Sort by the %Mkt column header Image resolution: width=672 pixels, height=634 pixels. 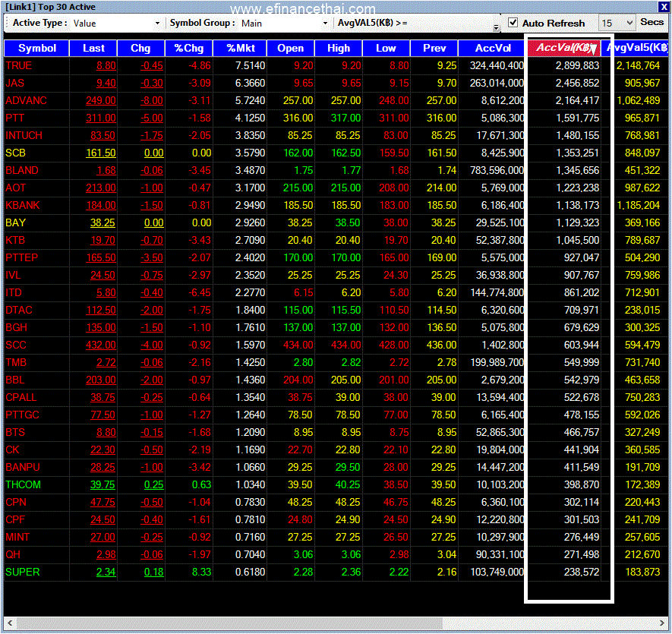pos(240,48)
